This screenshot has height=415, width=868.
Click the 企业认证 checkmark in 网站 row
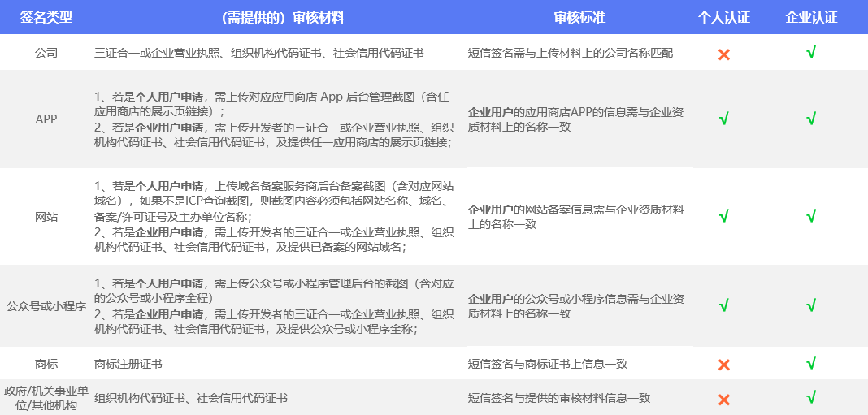tap(810, 216)
